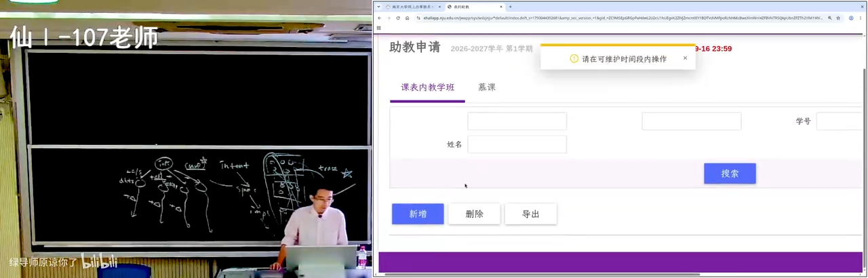Screen dimensions: 868x278
Task: Click the 删除 button
Action: click(x=475, y=214)
